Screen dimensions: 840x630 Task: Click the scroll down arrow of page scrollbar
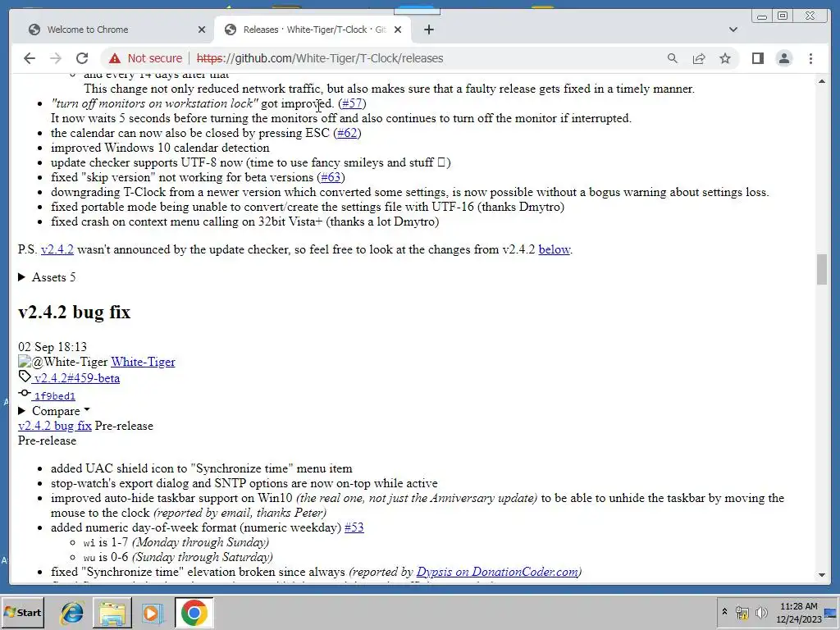(x=822, y=575)
